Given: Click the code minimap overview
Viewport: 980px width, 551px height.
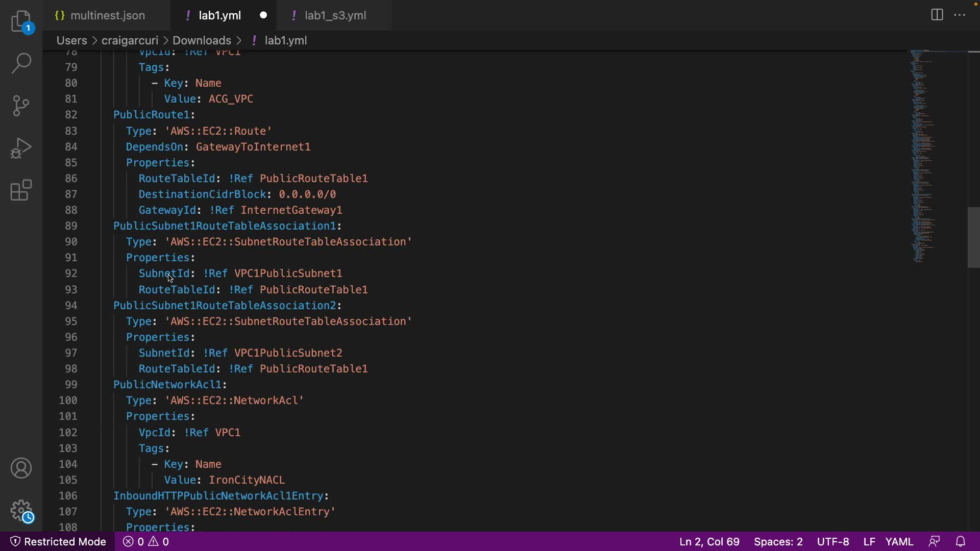Looking at the screenshot, I should 923,153.
